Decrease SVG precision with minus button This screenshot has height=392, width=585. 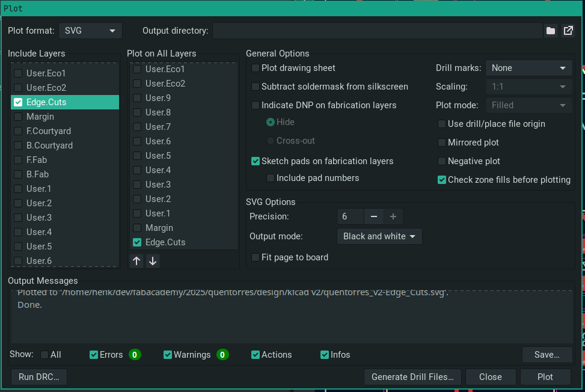[x=373, y=216]
